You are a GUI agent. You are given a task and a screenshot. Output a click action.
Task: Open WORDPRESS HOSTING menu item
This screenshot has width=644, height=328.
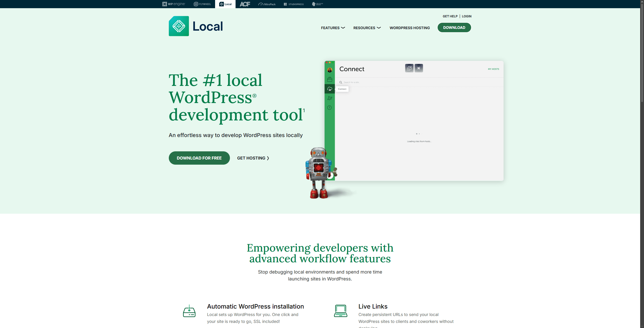[x=410, y=28]
